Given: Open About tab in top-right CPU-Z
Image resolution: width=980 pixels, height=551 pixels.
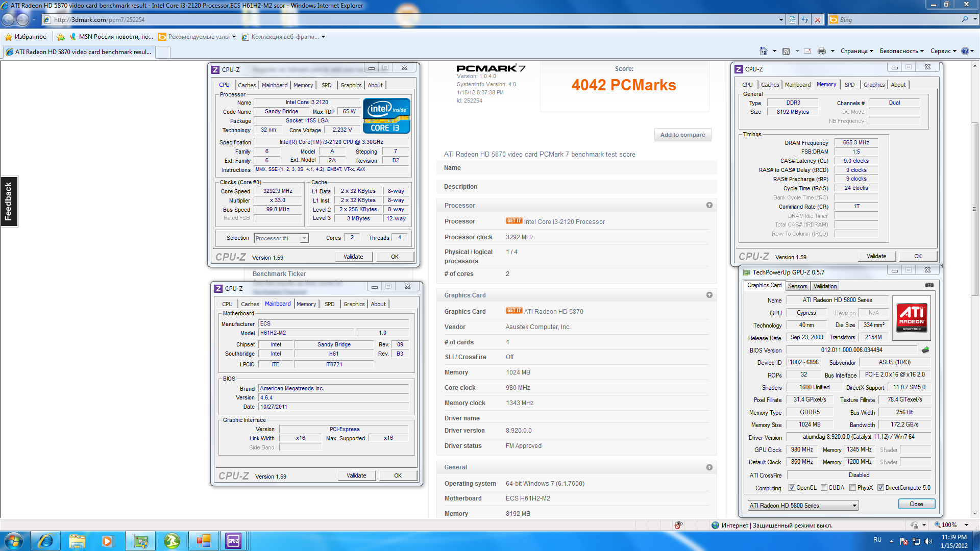Looking at the screenshot, I should pyautogui.click(x=898, y=85).
